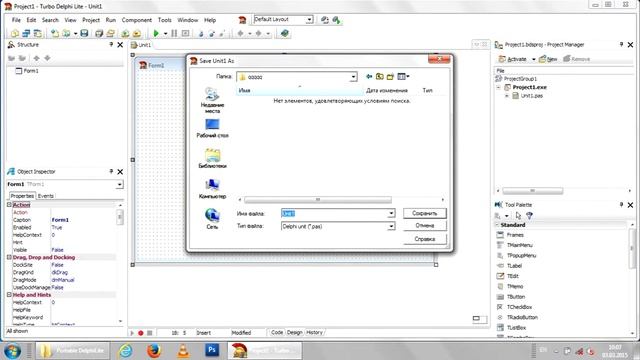Open Internet Explorer from the taskbar
The width and height of the screenshot is (640, 360).
pyautogui.click(x=125, y=351)
